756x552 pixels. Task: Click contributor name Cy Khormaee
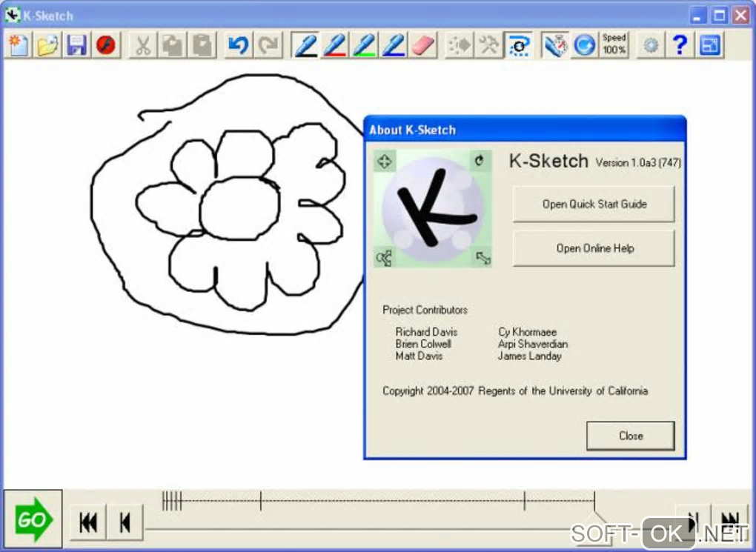click(x=528, y=332)
